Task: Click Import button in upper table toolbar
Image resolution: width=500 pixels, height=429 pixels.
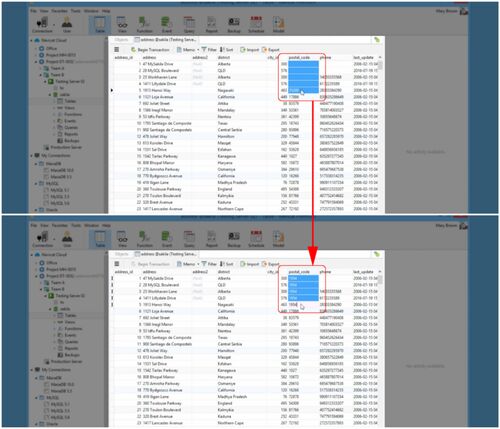Action: coord(249,50)
